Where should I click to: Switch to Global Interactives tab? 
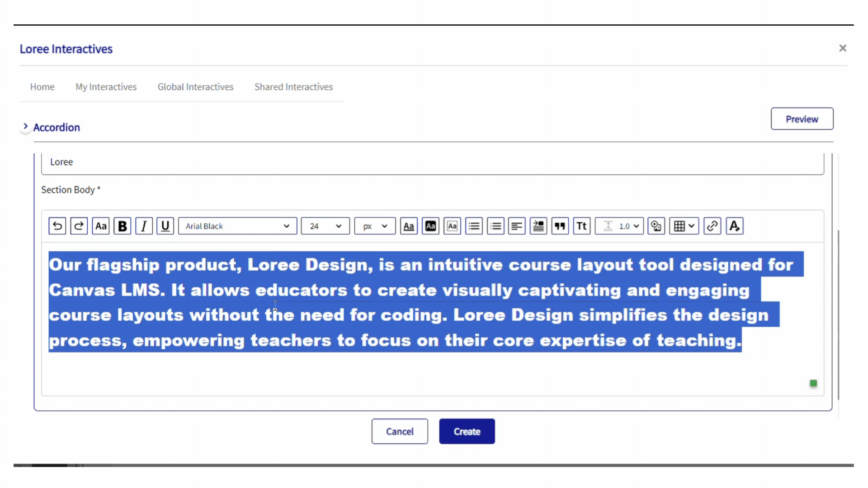(196, 87)
